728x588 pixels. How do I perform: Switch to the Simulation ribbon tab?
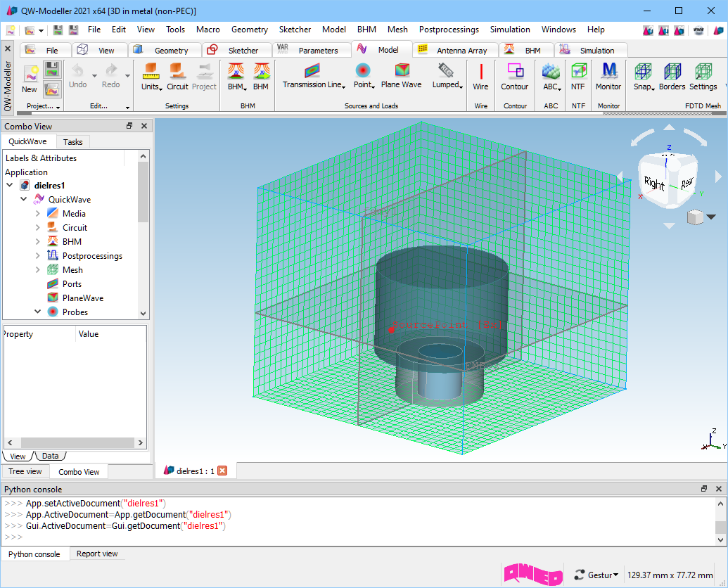point(591,50)
